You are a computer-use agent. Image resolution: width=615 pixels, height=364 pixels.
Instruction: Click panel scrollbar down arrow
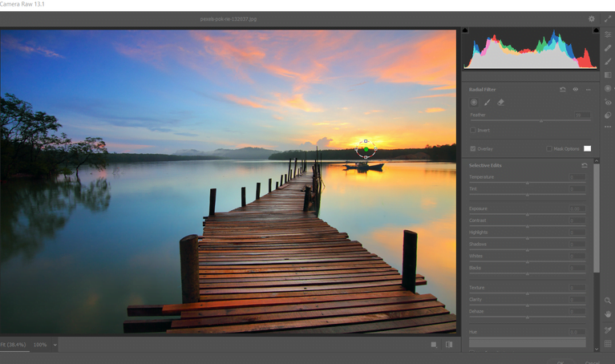tap(597, 349)
